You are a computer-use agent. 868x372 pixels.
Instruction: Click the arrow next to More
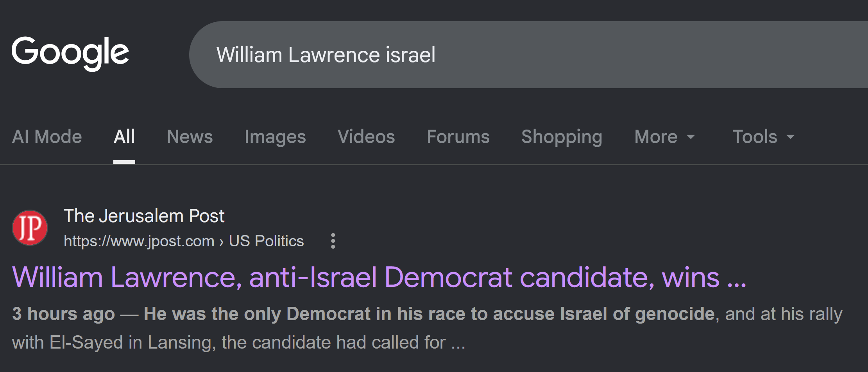tap(691, 137)
